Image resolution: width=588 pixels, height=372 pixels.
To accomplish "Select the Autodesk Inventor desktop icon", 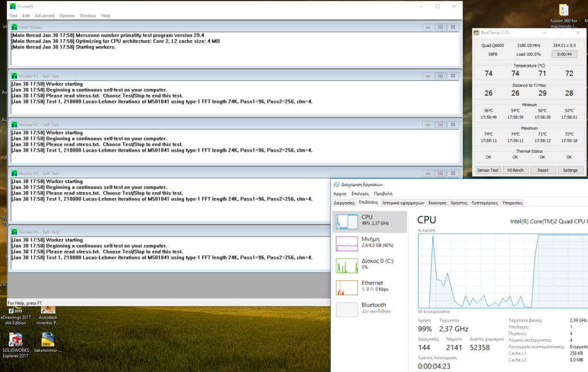I will coord(48,316).
